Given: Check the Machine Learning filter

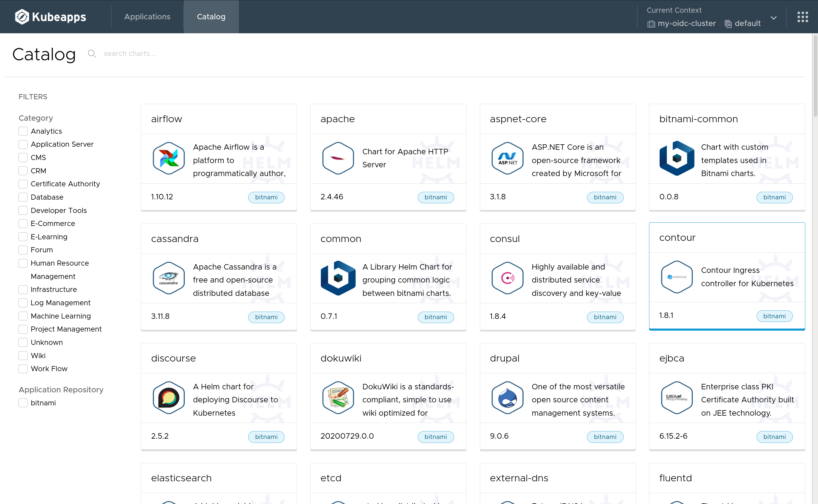Looking at the screenshot, I should point(23,316).
